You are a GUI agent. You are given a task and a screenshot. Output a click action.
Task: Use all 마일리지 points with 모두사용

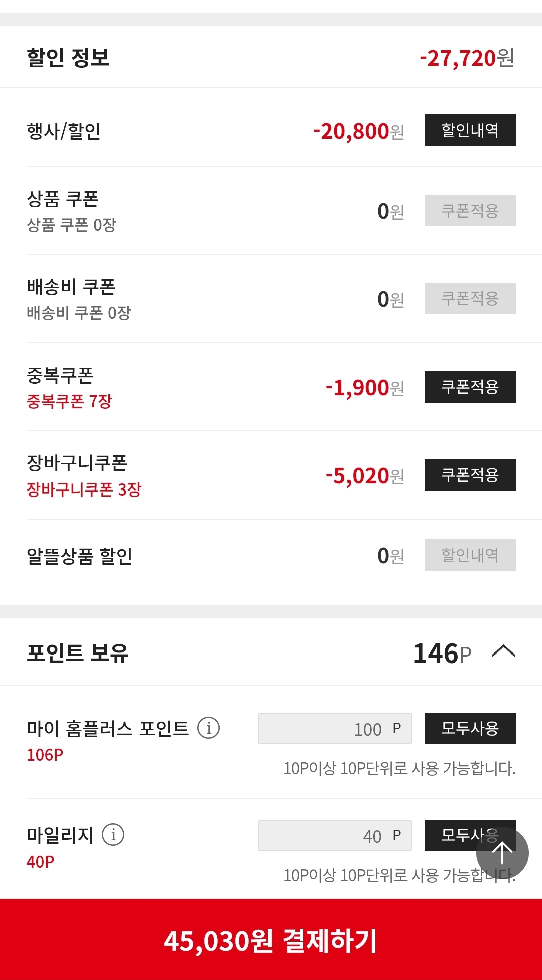[x=457, y=835]
